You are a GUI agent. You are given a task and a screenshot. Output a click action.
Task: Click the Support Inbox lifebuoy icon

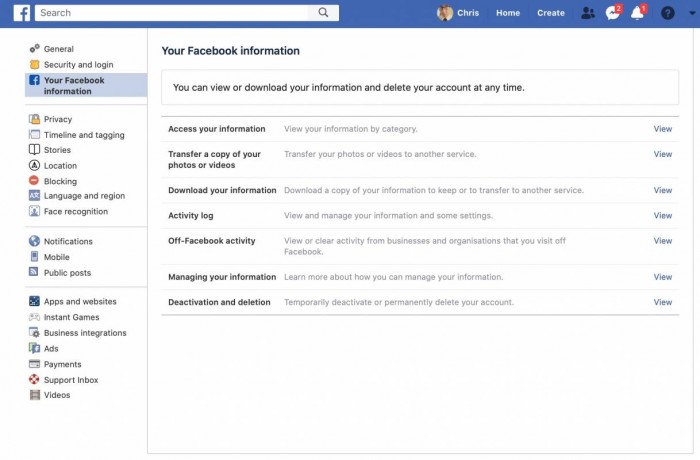click(35, 380)
